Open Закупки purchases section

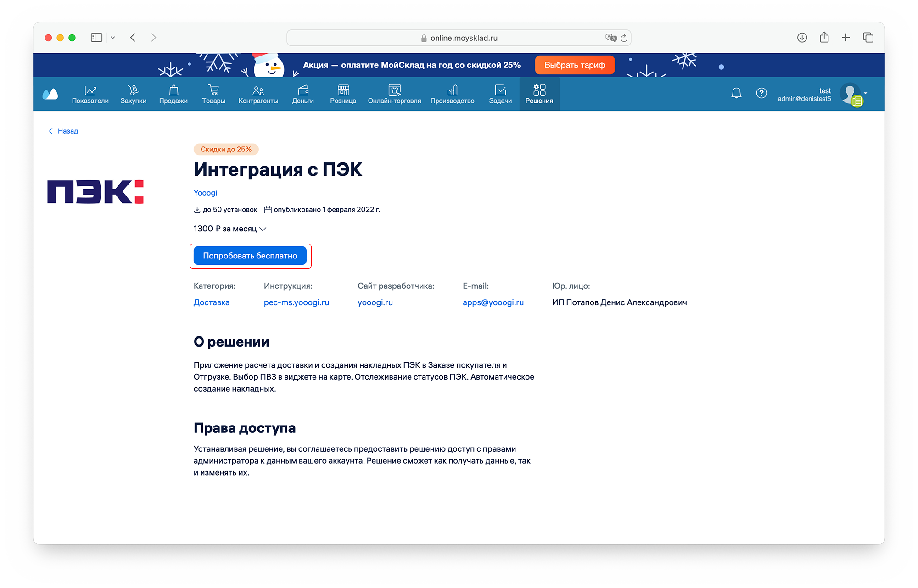click(x=133, y=94)
